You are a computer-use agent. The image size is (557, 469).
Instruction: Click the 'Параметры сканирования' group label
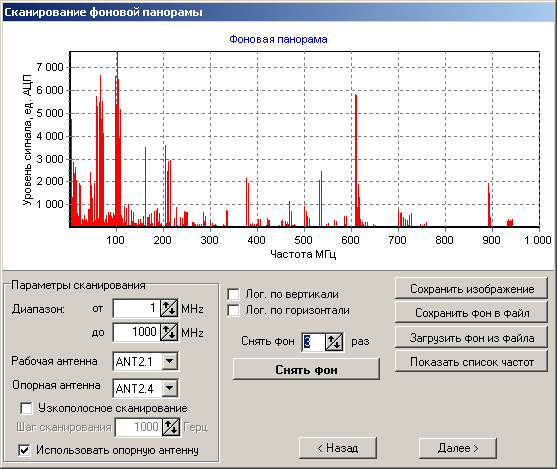(78, 285)
